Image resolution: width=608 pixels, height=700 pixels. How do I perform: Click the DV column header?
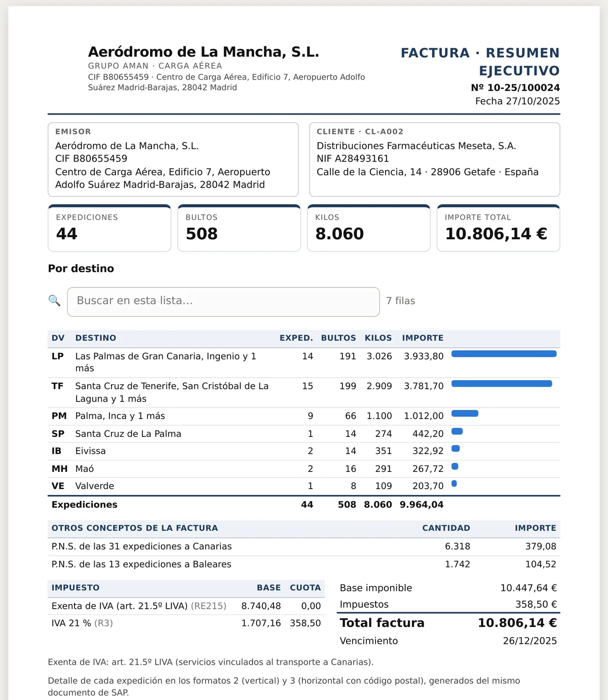coord(58,338)
